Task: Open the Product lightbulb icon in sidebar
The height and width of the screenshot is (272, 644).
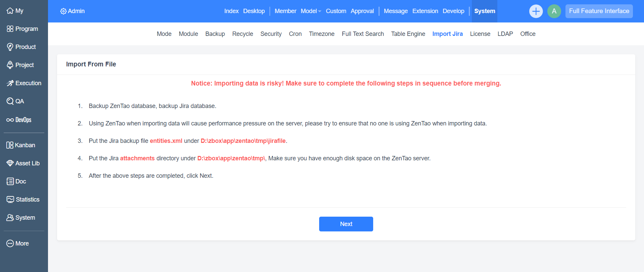Action: 10,47
